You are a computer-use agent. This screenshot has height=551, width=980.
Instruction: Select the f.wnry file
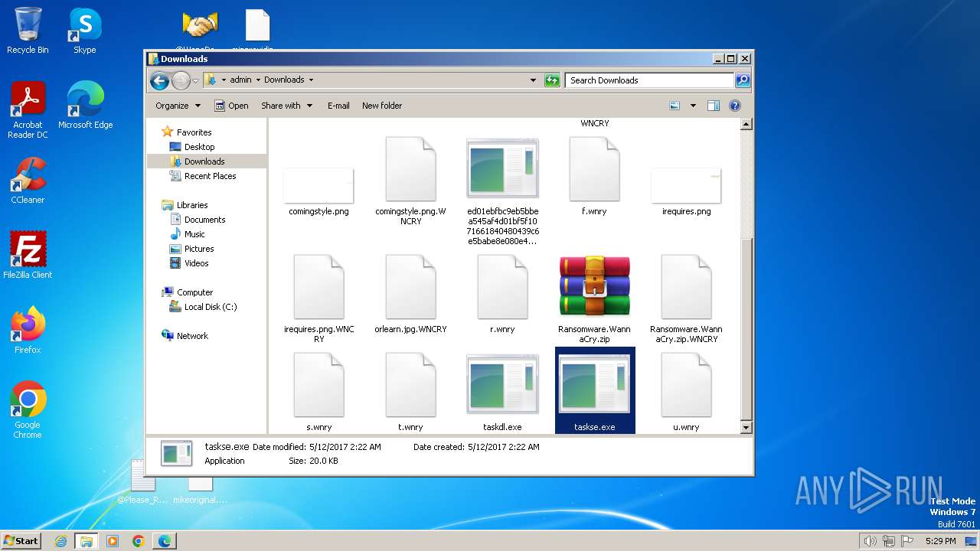click(594, 177)
